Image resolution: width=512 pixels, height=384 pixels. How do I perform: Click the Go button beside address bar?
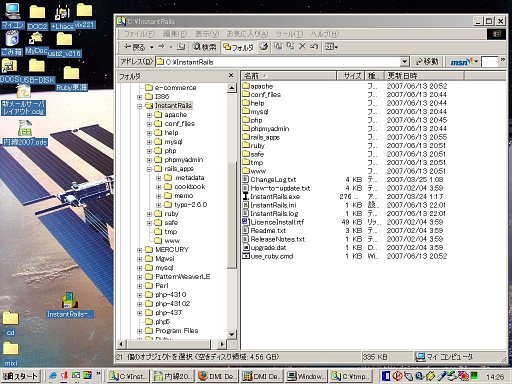[x=427, y=62]
